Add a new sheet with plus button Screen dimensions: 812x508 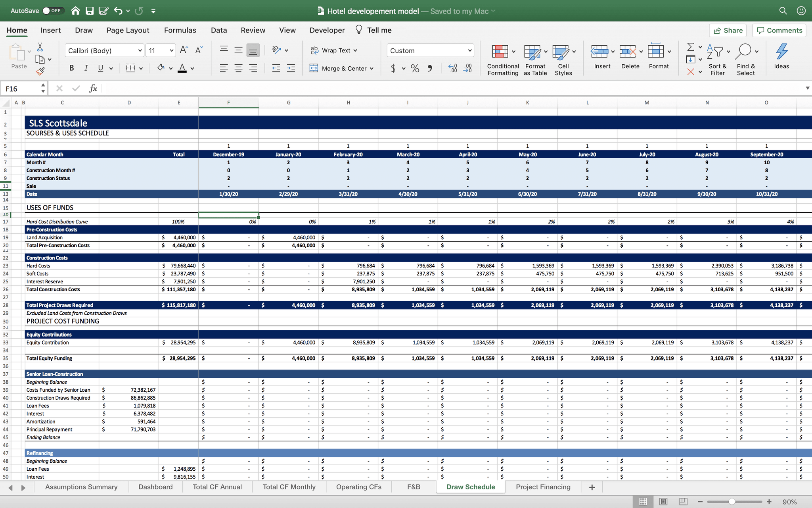click(x=592, y=487)
